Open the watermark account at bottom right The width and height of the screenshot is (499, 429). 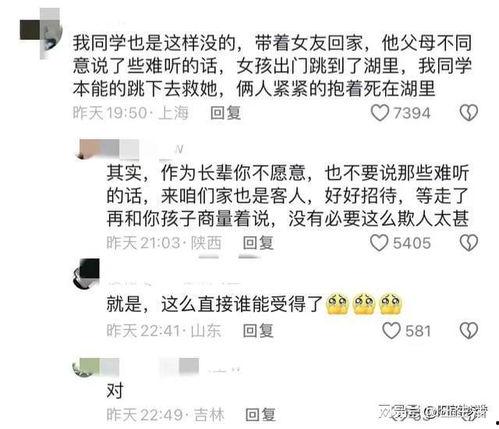pyautogui.click(x=433, y=411)
